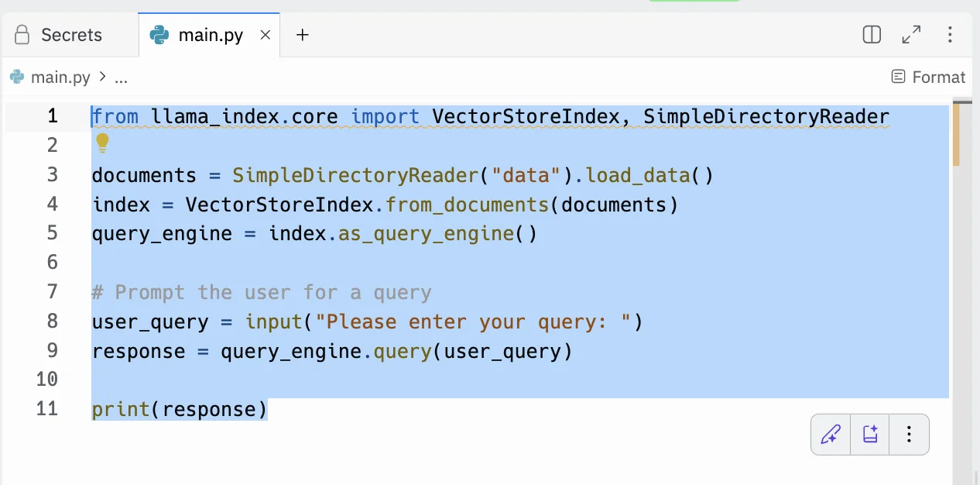The image size is (980, 485).
Task: Click line number 1 in gutter
Action: pos(52,116)
